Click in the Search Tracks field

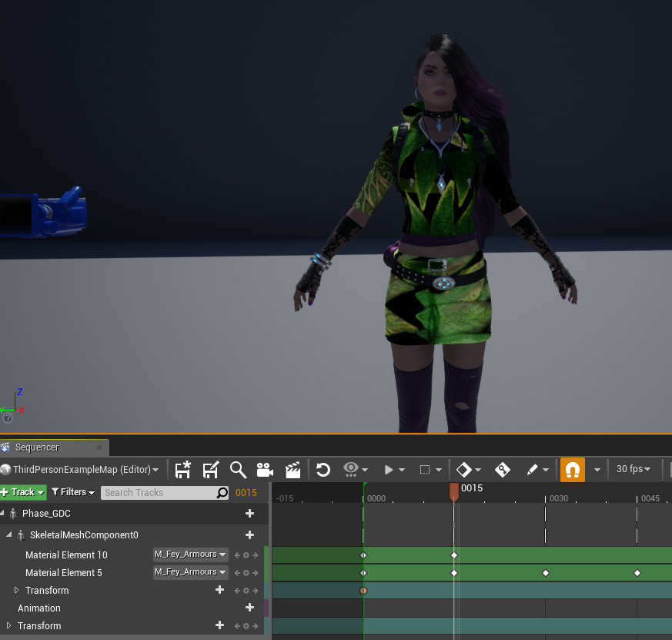(158, 493)
